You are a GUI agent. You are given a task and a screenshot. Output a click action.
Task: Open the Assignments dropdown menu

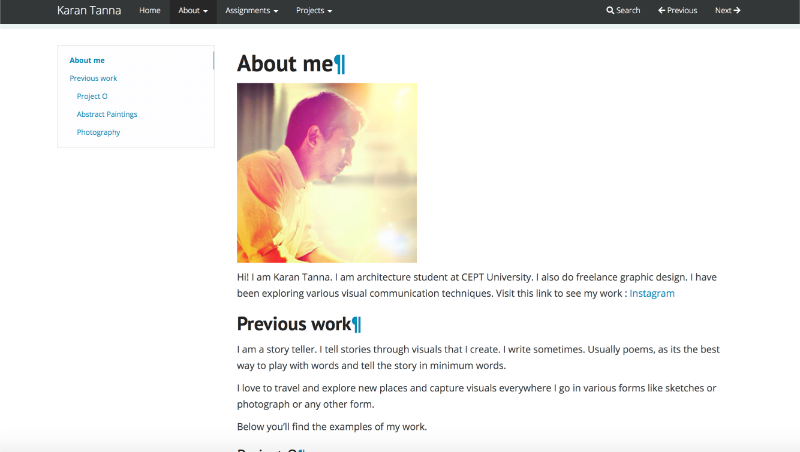252,11
